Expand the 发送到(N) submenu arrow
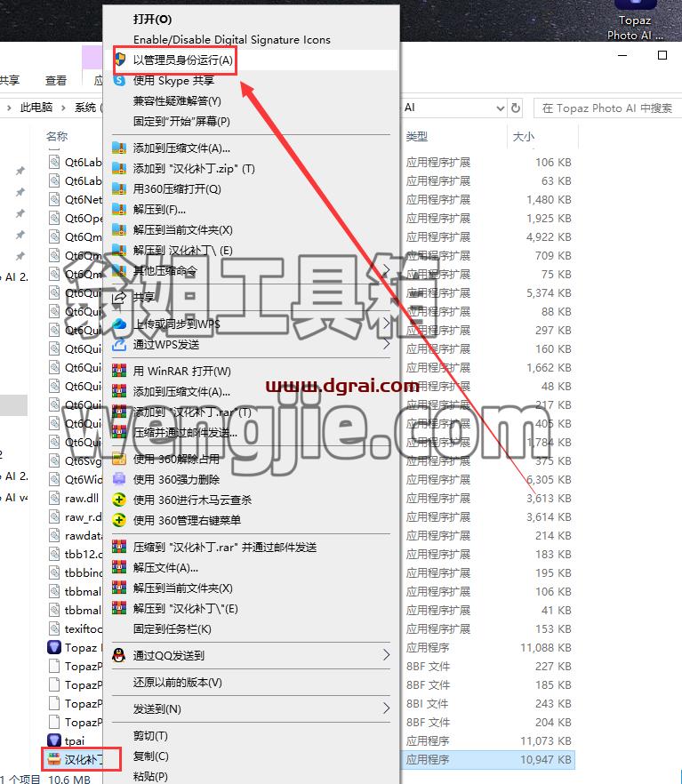The width and height of the screenshot is (682, 784). tap(386, 708)
